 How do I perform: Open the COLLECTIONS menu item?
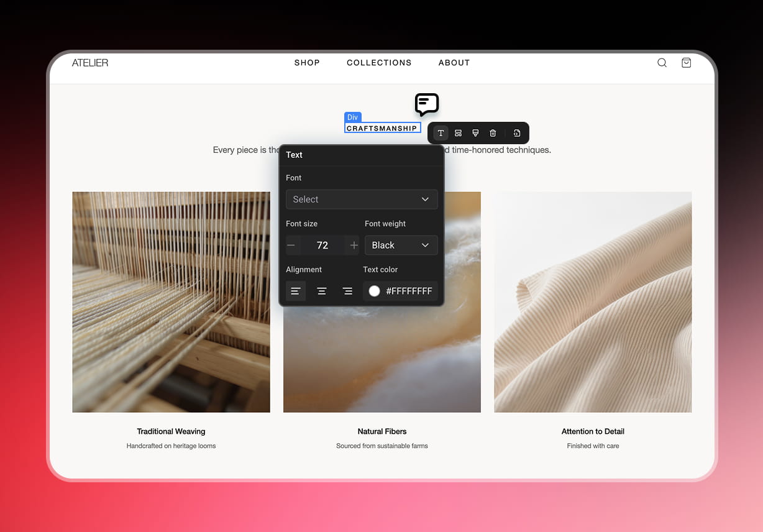[379, 63]
